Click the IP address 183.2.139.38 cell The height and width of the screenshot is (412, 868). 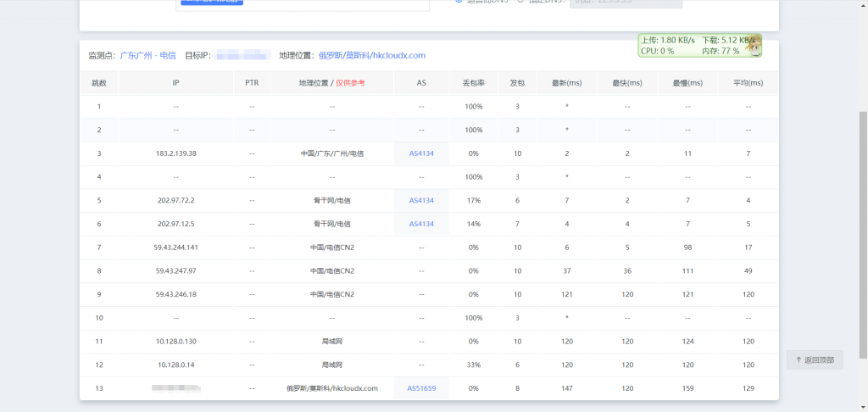tap(176, 153)
